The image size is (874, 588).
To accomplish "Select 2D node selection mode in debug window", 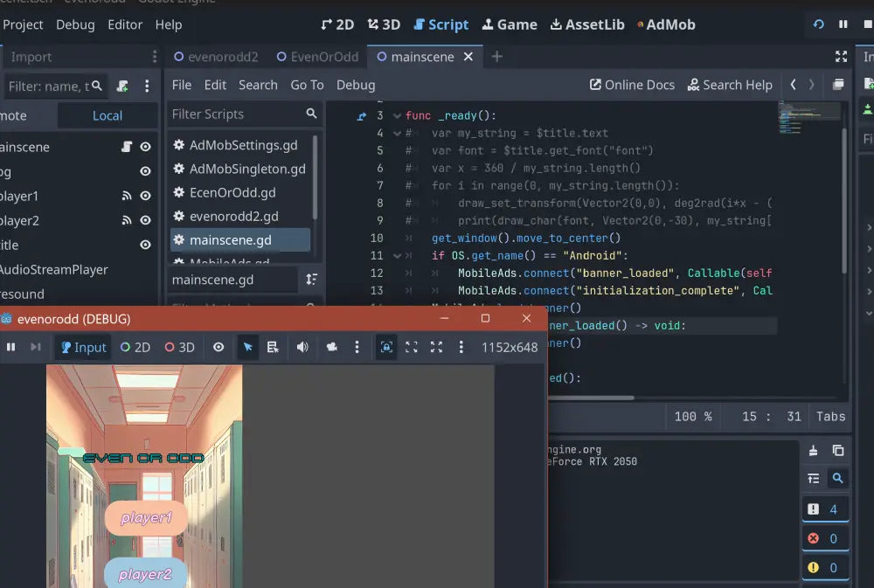I will pos(135,347).
